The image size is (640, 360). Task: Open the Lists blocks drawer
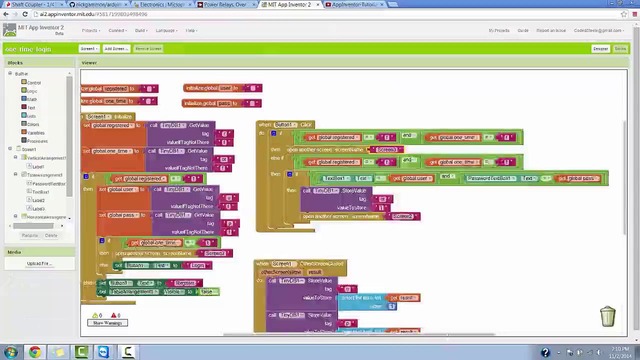(29, 116)
